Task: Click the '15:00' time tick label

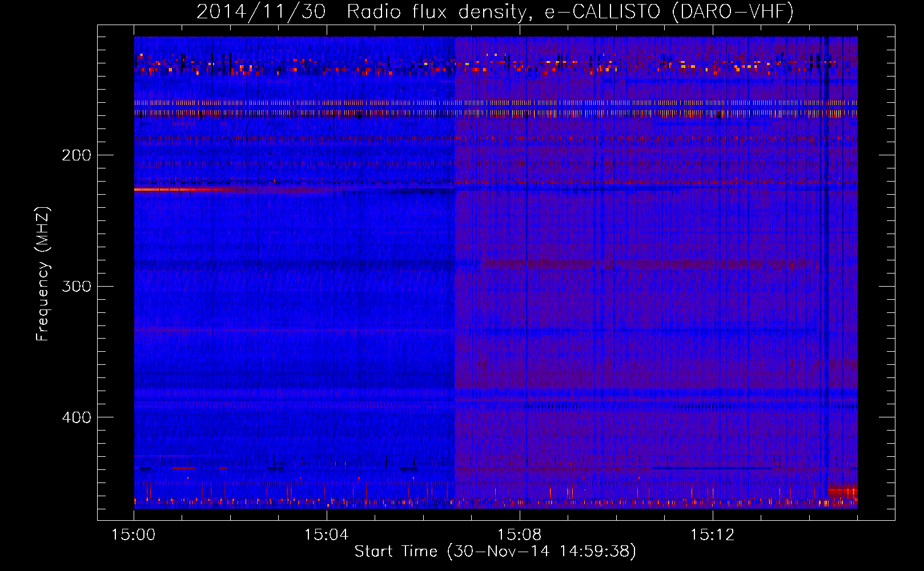Action: [x=134, y=535]
